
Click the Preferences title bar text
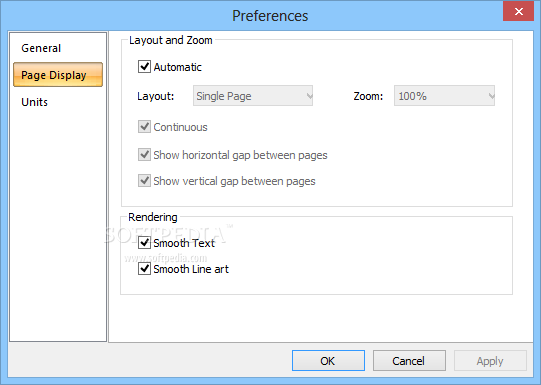click(270, 16)
